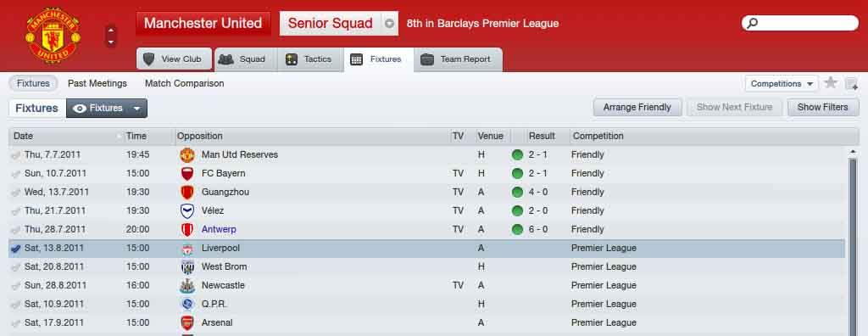Toggle the checkmark for the Q.P.R. fixture
This screenshot has height=336, width=868.
coord(15,305)
